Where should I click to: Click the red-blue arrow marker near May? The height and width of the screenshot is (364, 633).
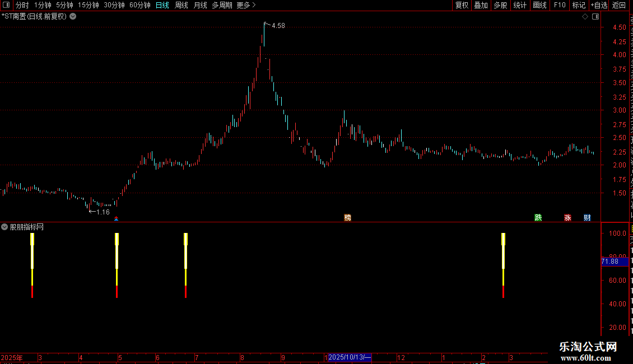(x=117, y=218)
